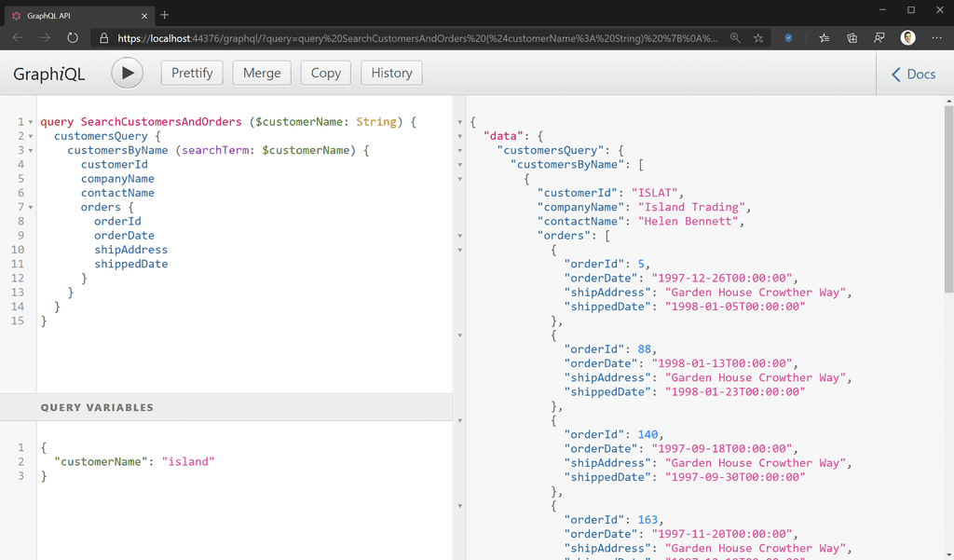
Task: Open the browser profile avatar
Action: (x=907, y=37)
